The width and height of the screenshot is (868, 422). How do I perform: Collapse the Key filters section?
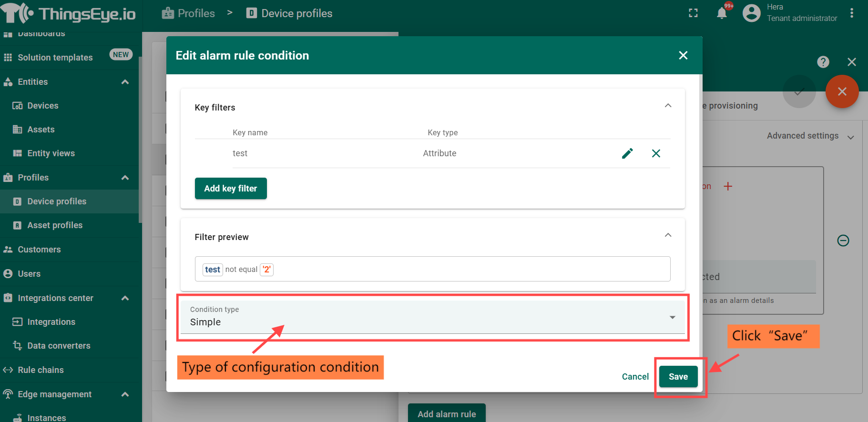(x=668, y=106)
